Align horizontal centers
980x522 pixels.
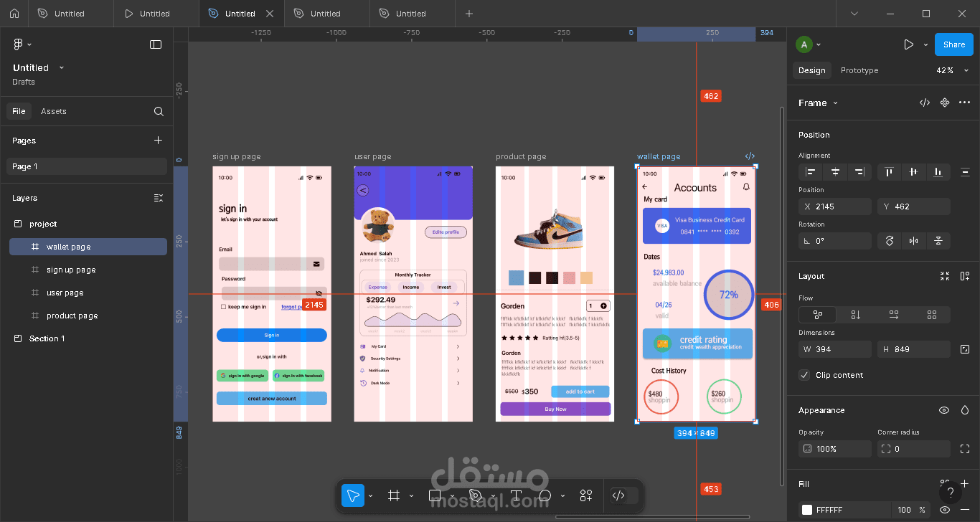point(835,172)
